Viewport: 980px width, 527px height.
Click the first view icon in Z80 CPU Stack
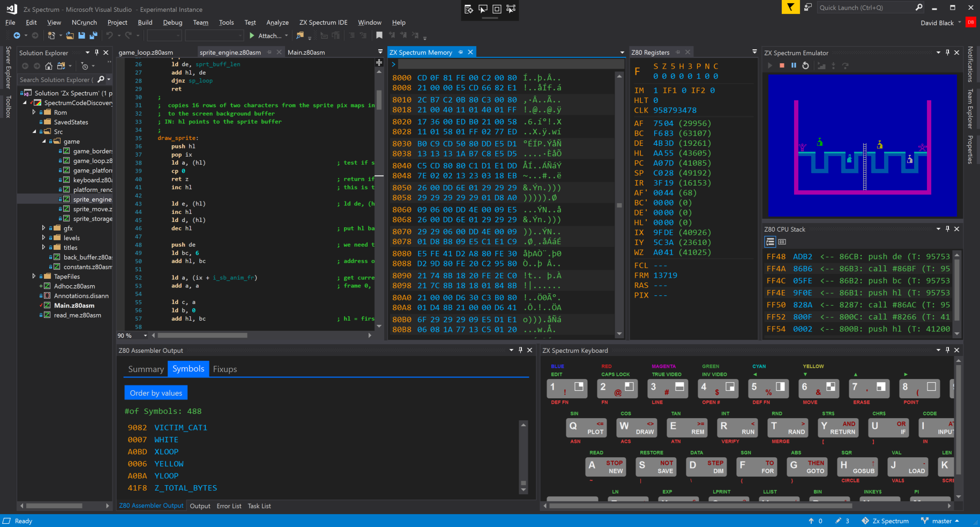coord(770,242)
